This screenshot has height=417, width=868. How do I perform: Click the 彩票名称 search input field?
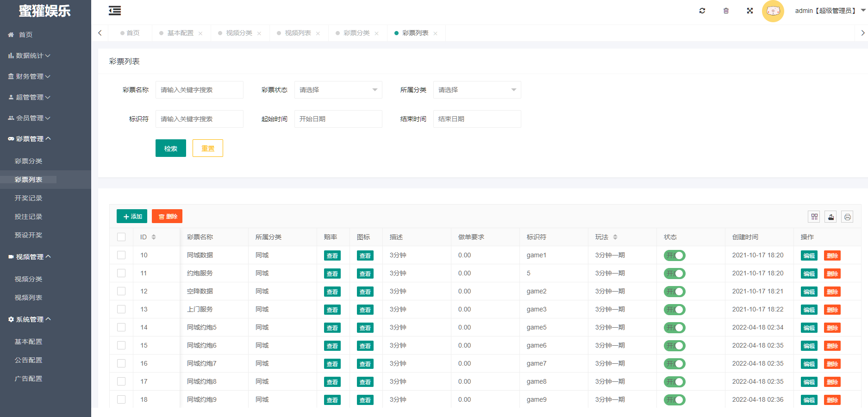coord(199,90)
